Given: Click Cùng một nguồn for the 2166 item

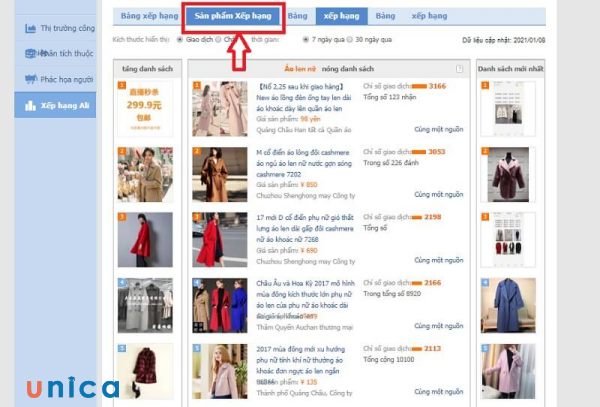Looking at the screenshot, I should point(439,326).
